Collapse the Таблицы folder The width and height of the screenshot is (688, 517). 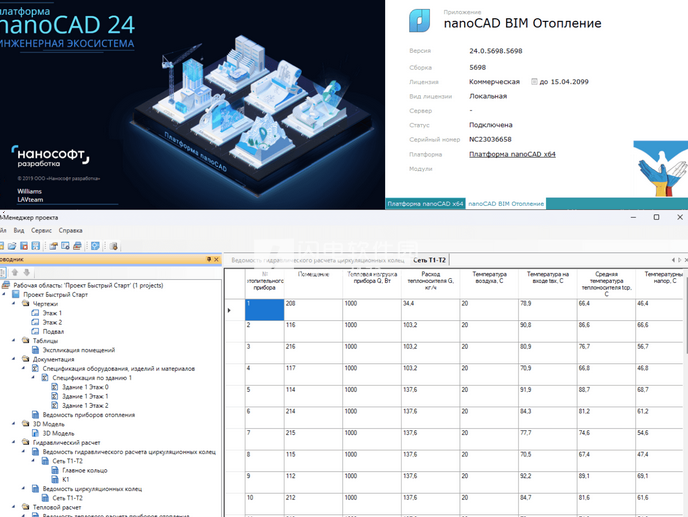point(14,340)
